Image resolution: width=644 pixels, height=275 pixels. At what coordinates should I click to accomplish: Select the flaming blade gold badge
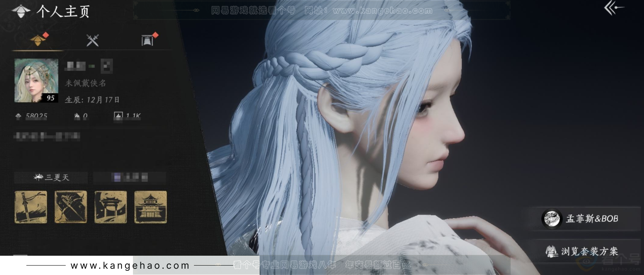(x=71, y=207)
